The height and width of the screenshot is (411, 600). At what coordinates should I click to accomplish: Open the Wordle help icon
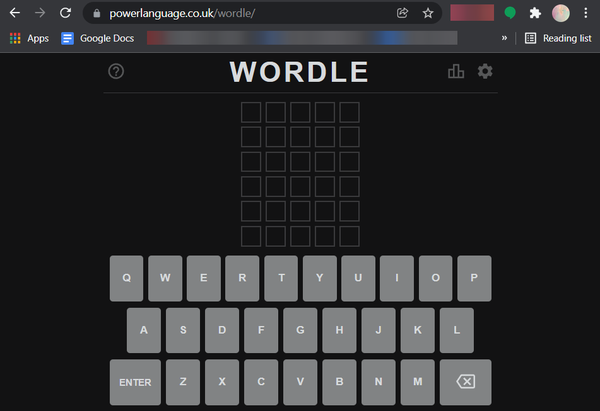click(116, 71)
